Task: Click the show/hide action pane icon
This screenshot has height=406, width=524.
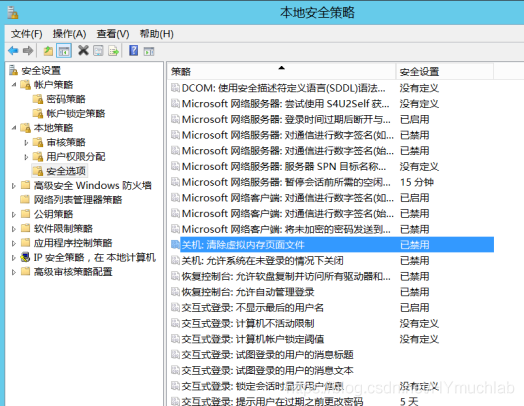Action: (x=149, y=51)
